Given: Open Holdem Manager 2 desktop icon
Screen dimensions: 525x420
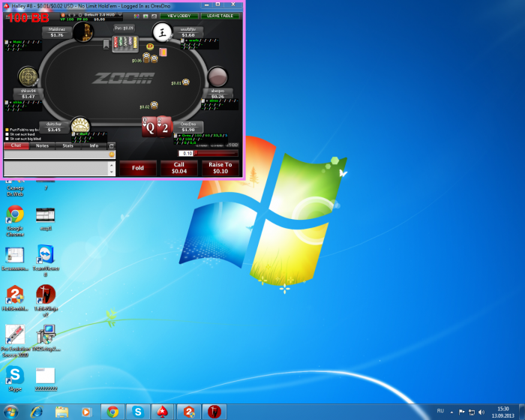Looking at the screenshot, I should tap(15, 295).
